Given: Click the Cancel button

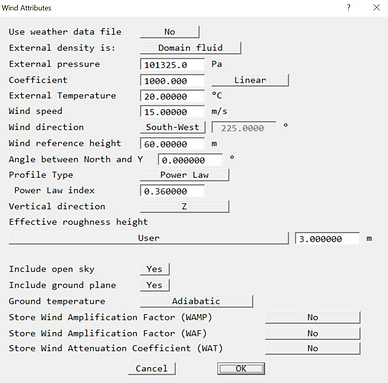Looking at the screenshot, I should (152, 369).
